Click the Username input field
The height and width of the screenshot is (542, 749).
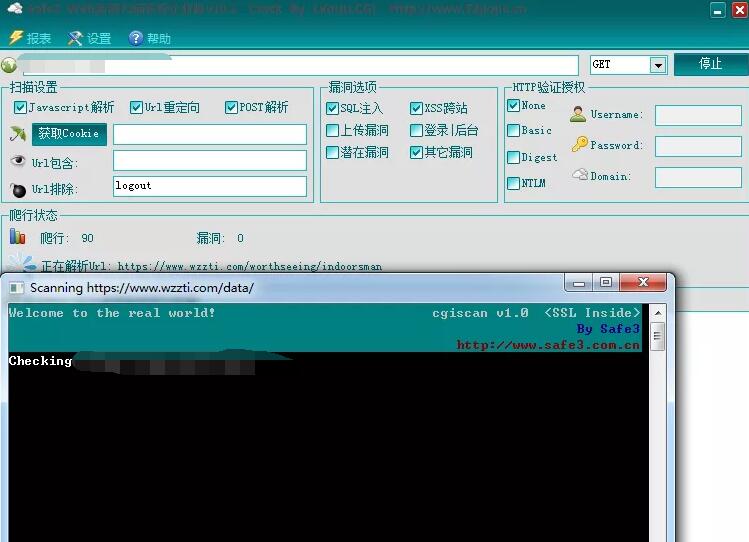tap(698, 116)
